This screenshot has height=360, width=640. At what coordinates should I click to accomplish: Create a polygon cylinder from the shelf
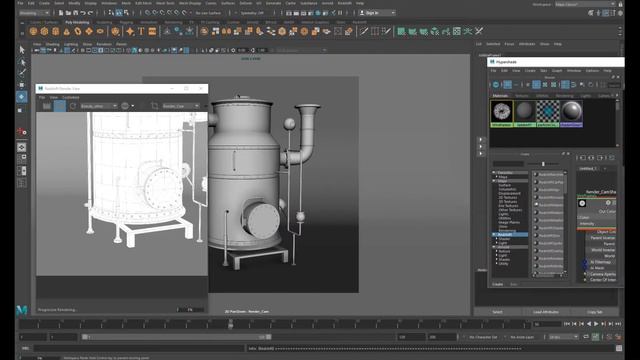(x=56, y=31)
